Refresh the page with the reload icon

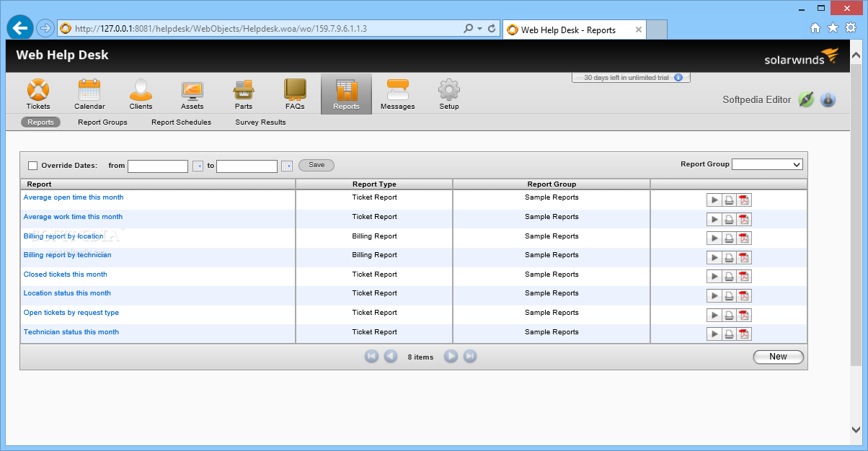[492, 29]
